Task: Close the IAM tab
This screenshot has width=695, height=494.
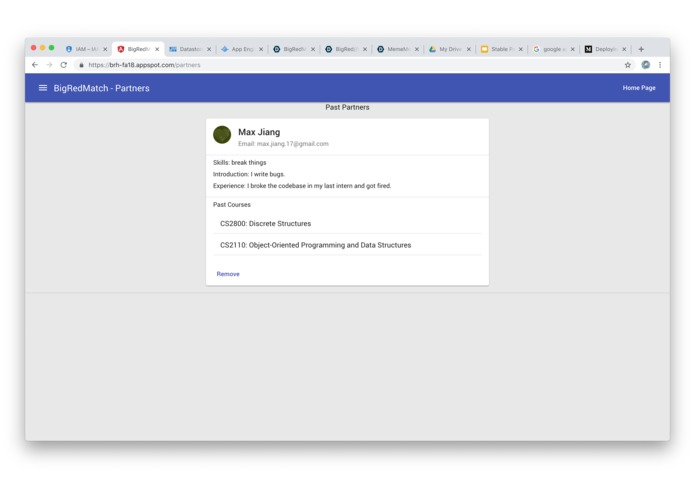Action: [105, 49]
